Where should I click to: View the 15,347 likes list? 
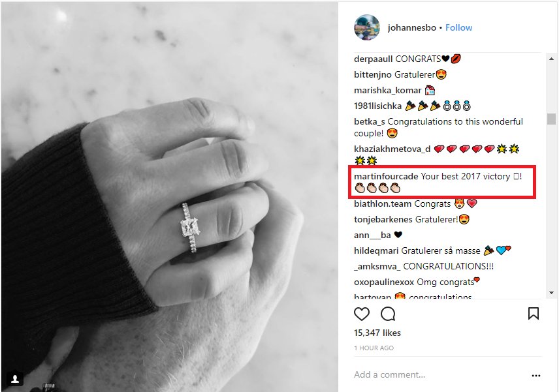377,333
